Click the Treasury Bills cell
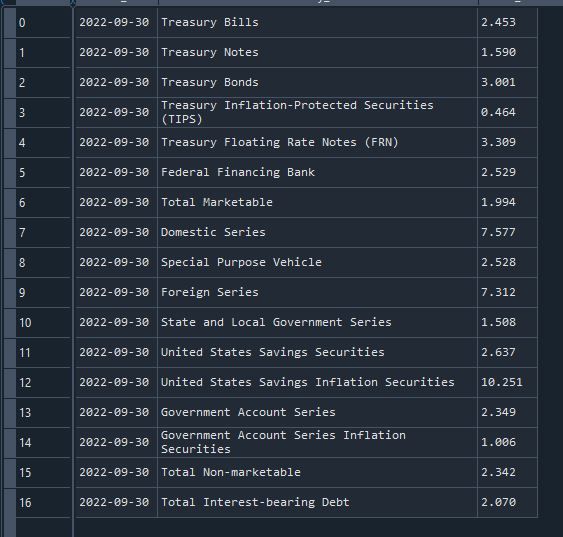563x537 pixels. click(x=317, y=22)
